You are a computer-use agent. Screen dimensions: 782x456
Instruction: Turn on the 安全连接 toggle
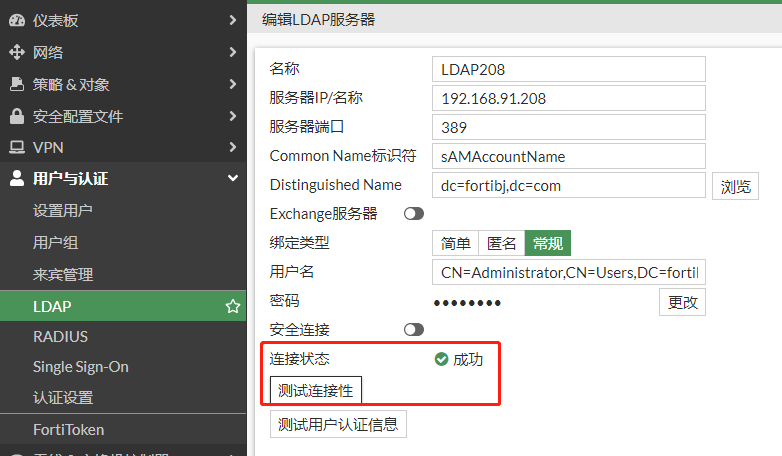coord(413,329)
